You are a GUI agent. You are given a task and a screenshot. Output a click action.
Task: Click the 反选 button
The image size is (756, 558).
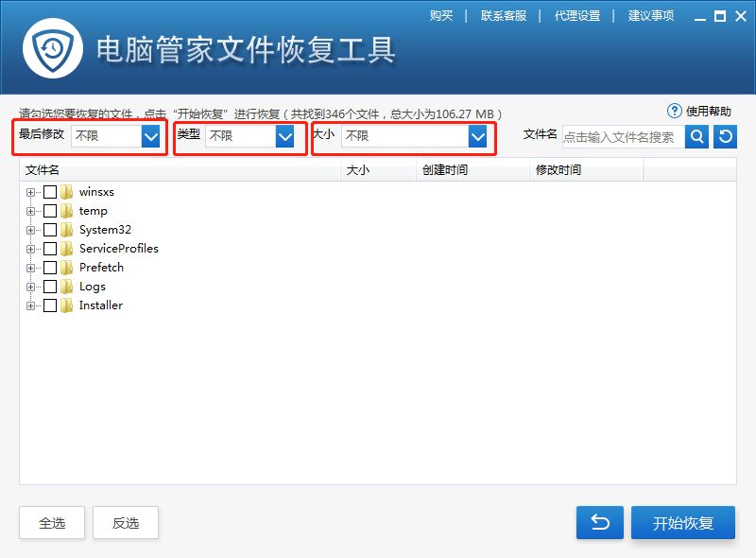pyautogui.click(x=126, y=522)
